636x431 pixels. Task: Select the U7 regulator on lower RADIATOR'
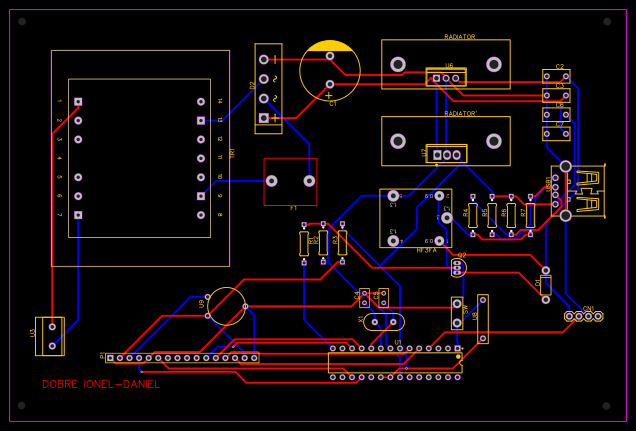coord(446,154)
